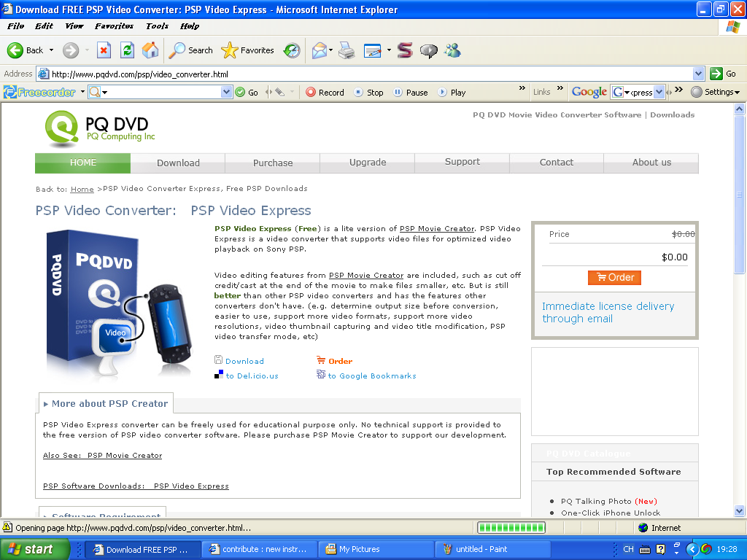Refresh the page with the green refresh icon
This screenshot has width=747, height=560.
click(x=127, y=50)
